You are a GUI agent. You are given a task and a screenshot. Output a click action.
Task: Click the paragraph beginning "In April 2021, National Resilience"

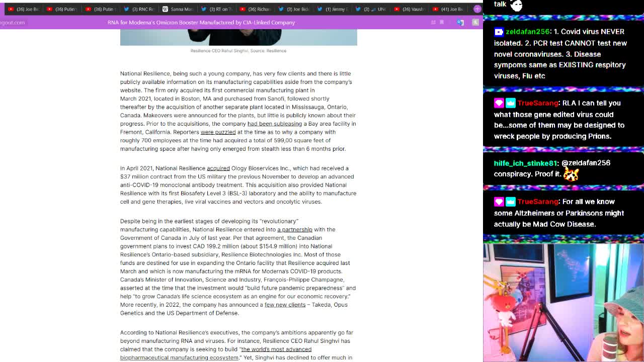(x=238, y=185)
